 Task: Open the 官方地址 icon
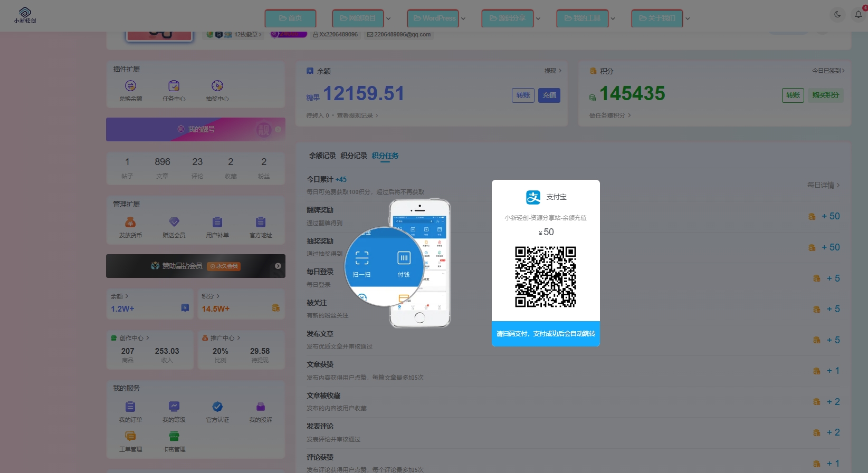261,222
